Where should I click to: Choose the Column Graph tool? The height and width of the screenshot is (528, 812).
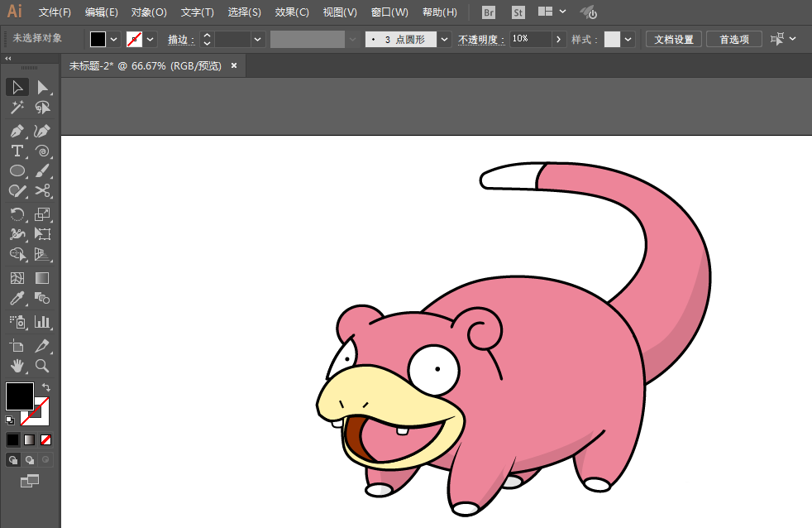42,322
